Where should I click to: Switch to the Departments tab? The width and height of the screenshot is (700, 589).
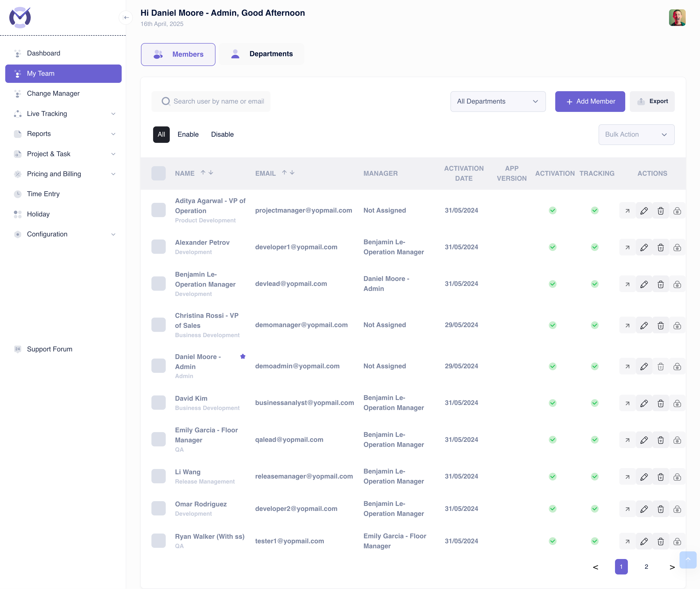261,54
